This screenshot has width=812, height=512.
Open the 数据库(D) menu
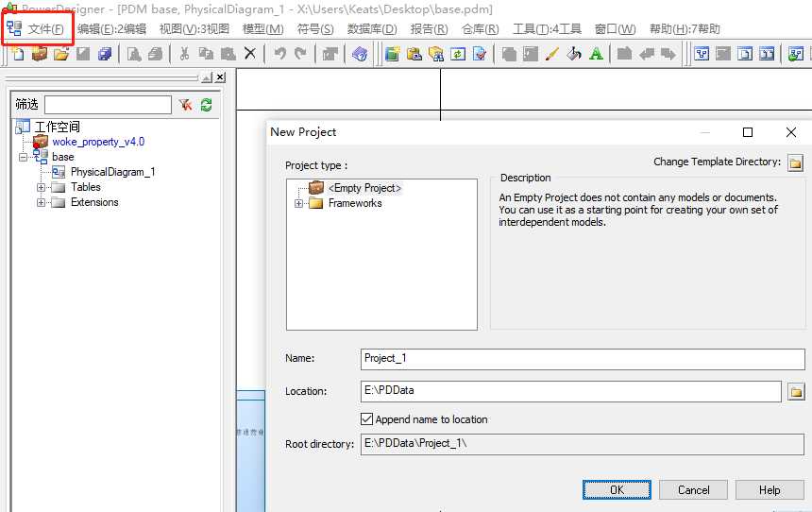tap(372, 29)
